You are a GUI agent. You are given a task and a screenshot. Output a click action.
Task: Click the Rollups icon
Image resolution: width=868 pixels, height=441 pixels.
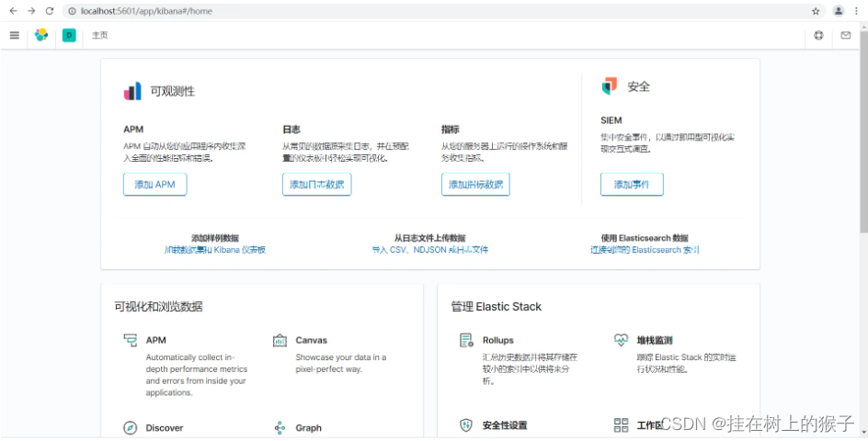(x=467, y=340)
